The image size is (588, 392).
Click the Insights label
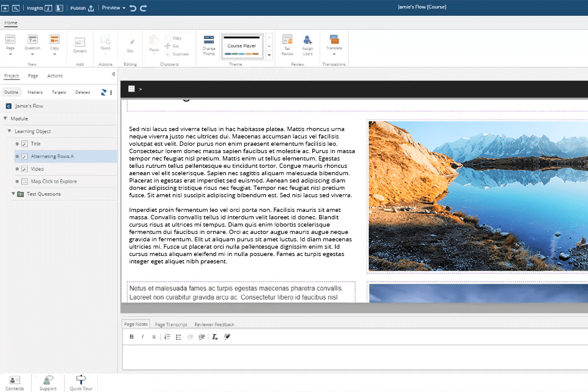(35, 8)
